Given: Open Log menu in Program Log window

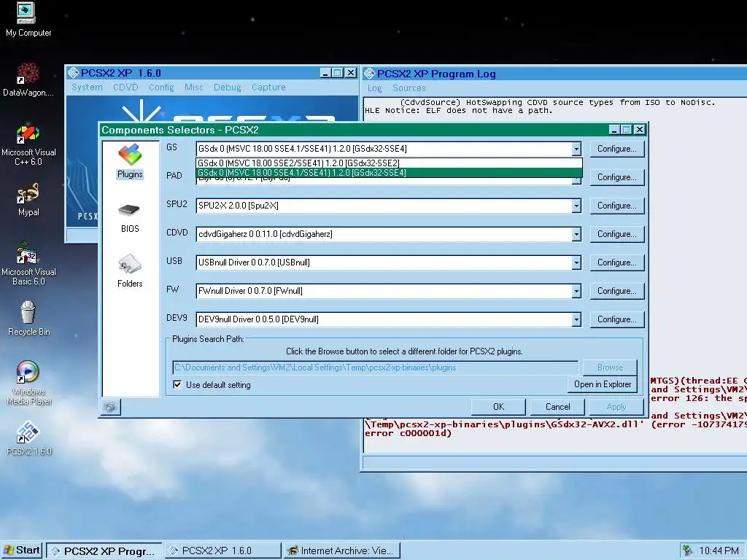Looking at the screenshot, I should coord(374,88).
